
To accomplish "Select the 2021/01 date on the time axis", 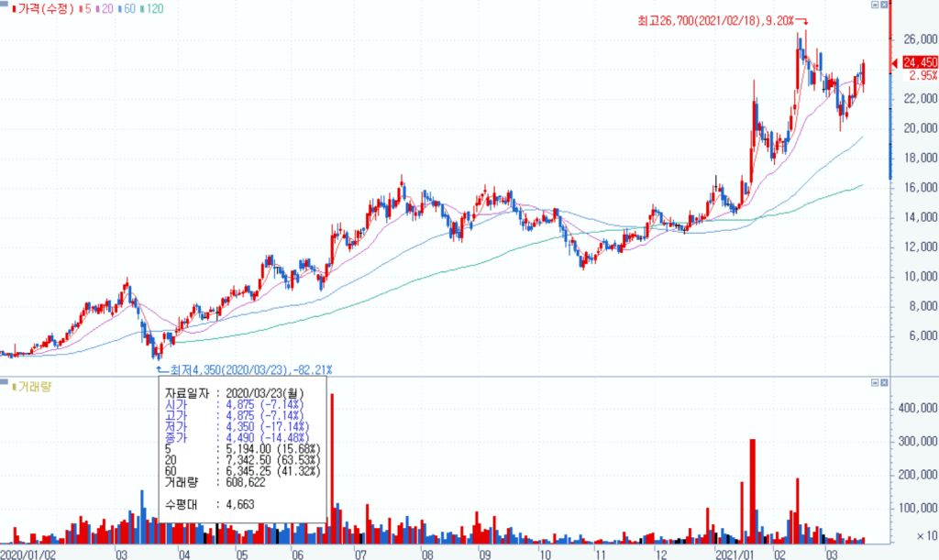I will 733,554.
